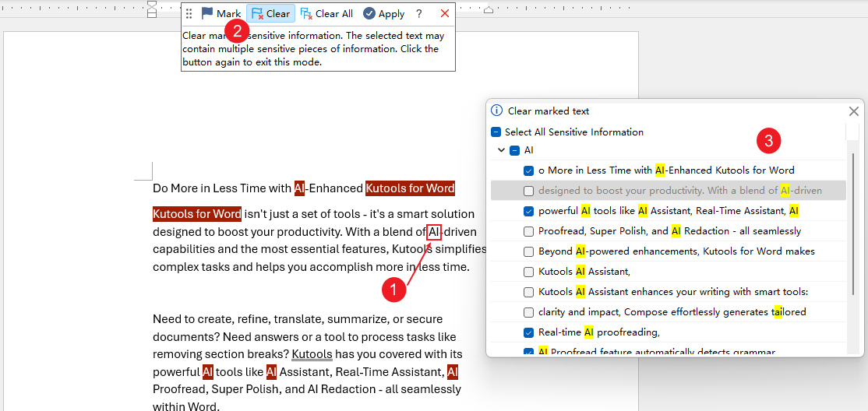
Task: Click the underlined word "Kutools" in document
Action: coord(312,354)
